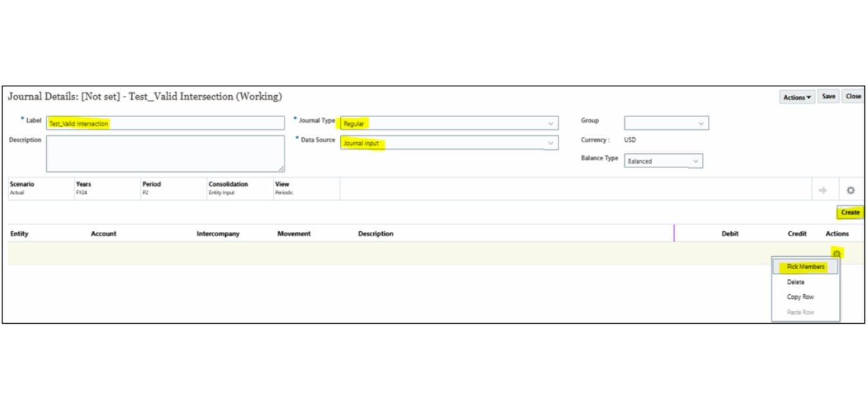Image resolution: width=868 pixels, height=410 pixels.
Task: Open the Actions dropdown in the header
Action: (x=796, y=97)
